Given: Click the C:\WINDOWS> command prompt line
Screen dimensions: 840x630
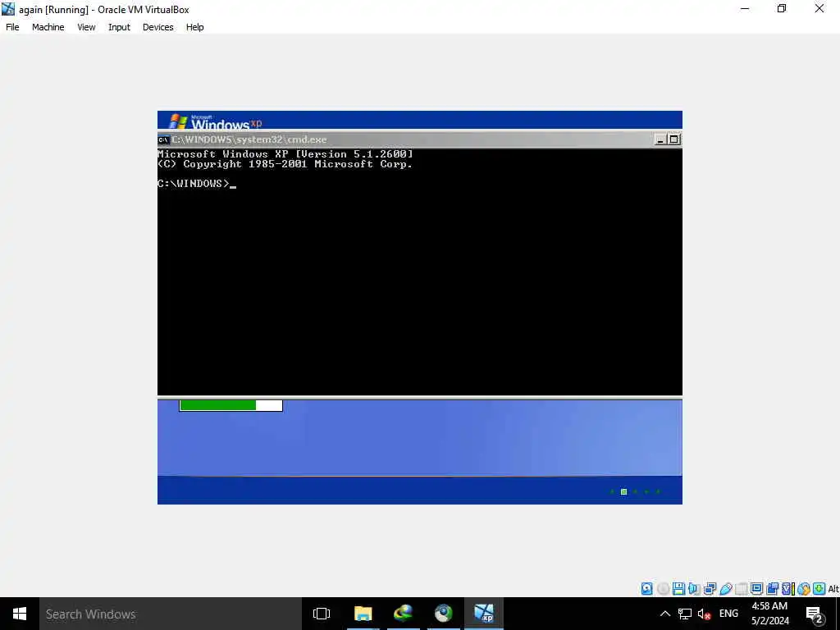Looking at the screenshot, I should coord(197,184).
